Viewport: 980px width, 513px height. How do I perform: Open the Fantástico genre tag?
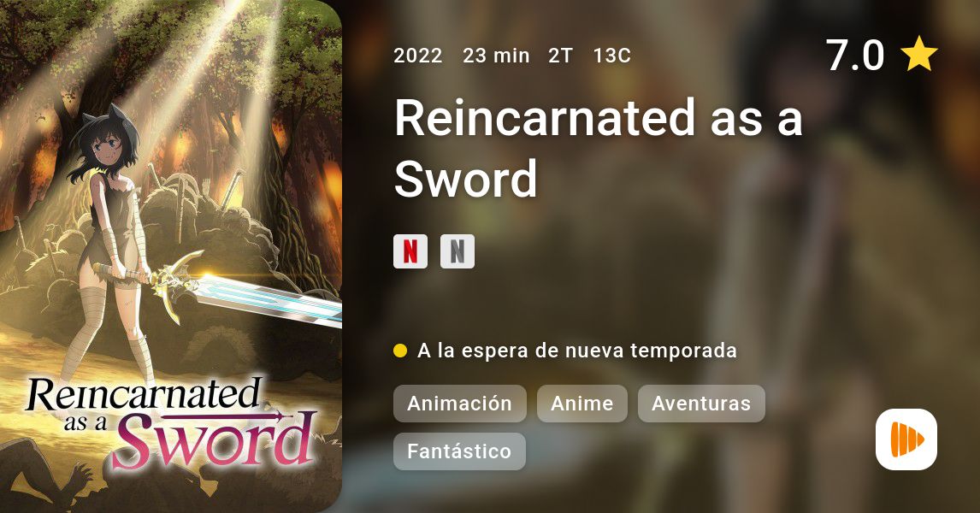point(459,451)
